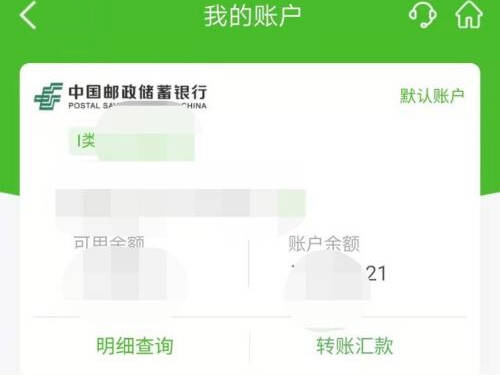Click the 我的账户 page title
This screenshot has width=500, height=375.
[252, 16]
